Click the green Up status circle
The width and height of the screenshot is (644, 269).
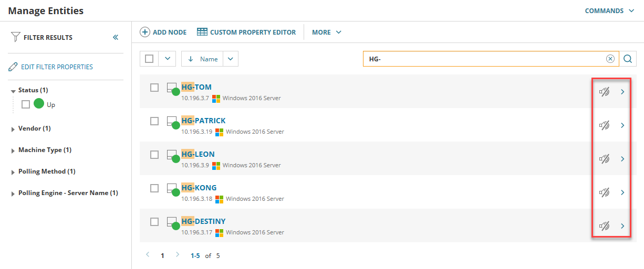click(x=38, y=104)
